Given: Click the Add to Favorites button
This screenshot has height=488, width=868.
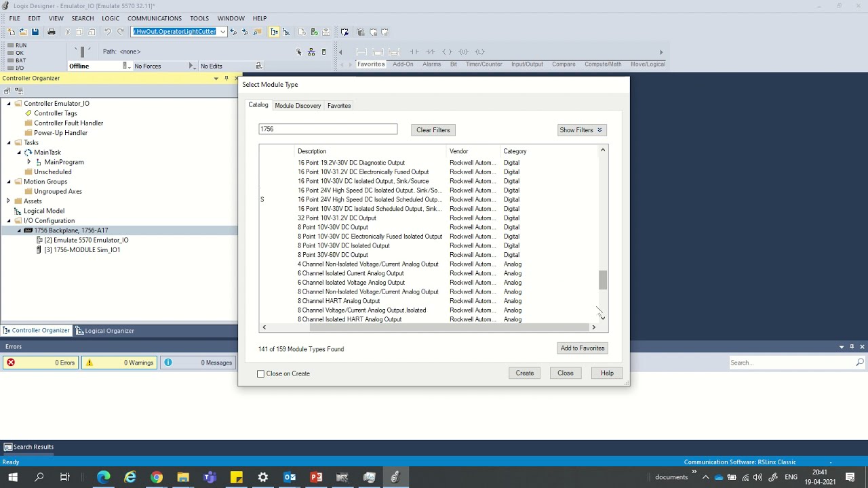Looking at the screenshot, I should [x=583, y=348].
